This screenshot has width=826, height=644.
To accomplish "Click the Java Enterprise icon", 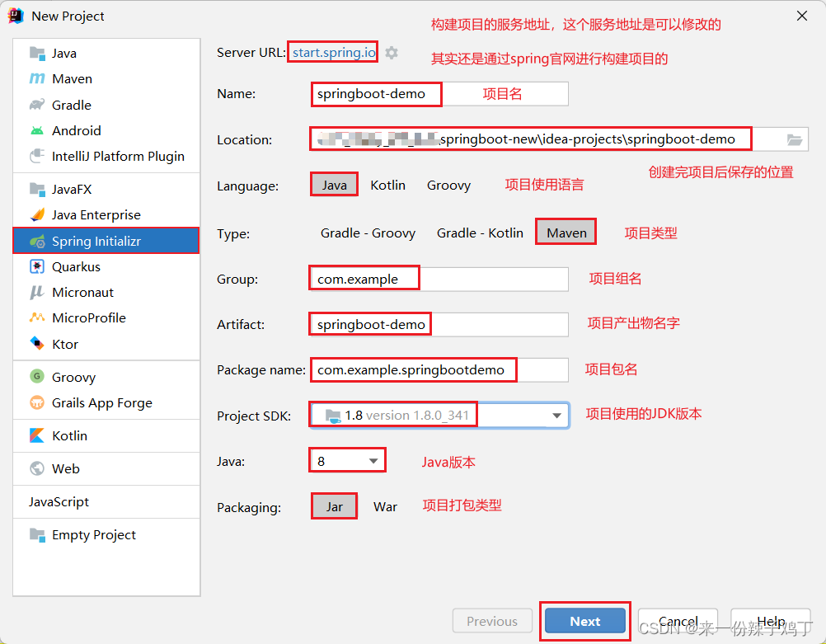I will [x=37, y=214].
